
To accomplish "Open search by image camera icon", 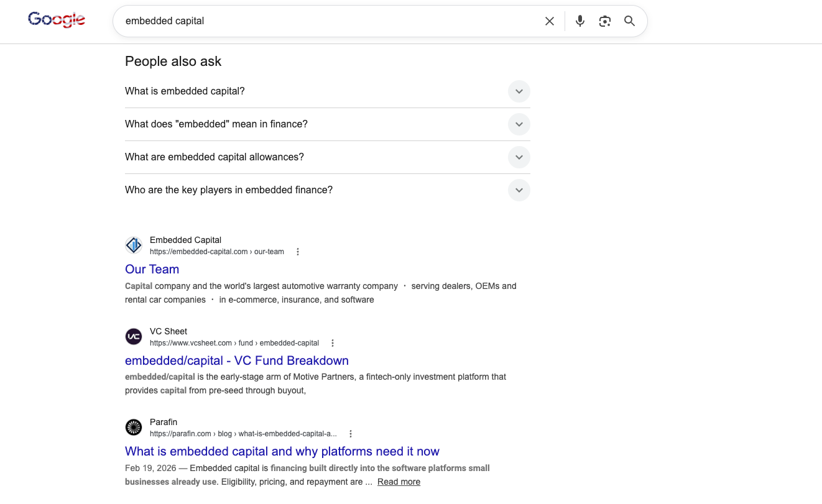I will [x=605, y=21].
